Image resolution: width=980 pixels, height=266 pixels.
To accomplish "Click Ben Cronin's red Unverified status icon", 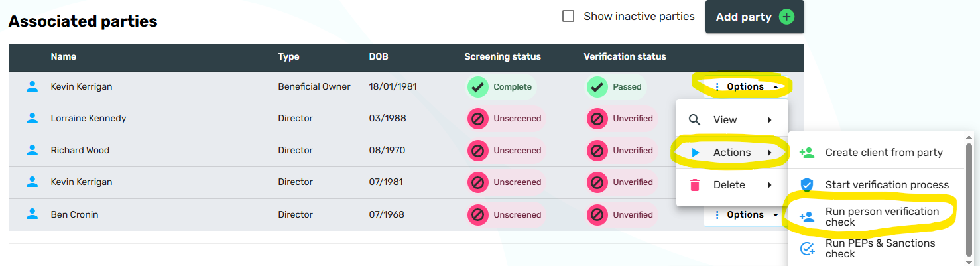I will pos(597,214).
